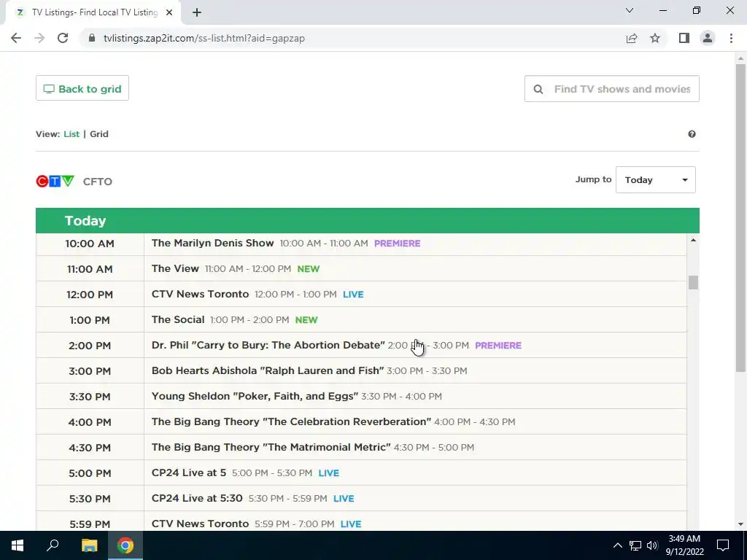Image resolution: width=747 pixels, height=560 pixels.
Task: Select the TV Listings browser tab
Action: click(x=93, y=12)
